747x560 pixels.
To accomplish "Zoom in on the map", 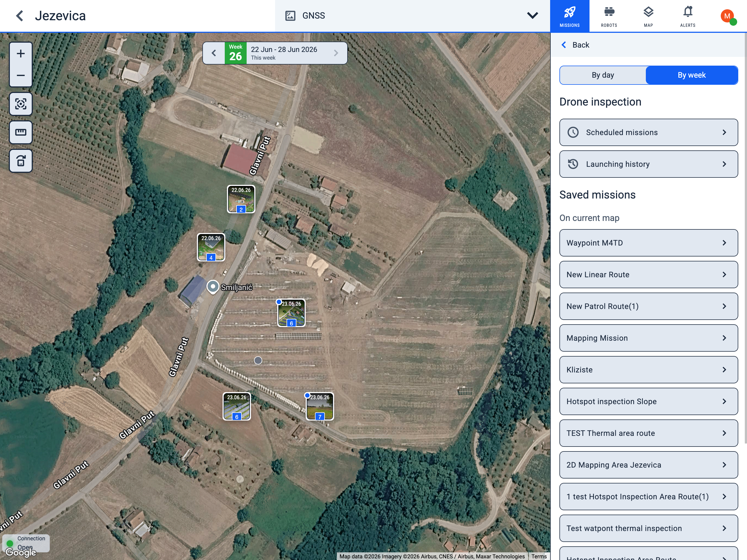I will click(x=21, y=53).
